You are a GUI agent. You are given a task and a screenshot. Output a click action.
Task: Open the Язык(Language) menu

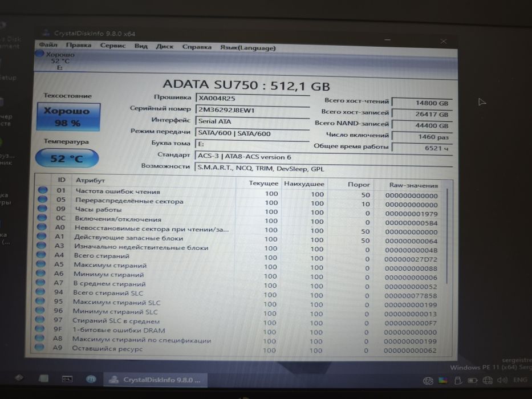point(247,47)
